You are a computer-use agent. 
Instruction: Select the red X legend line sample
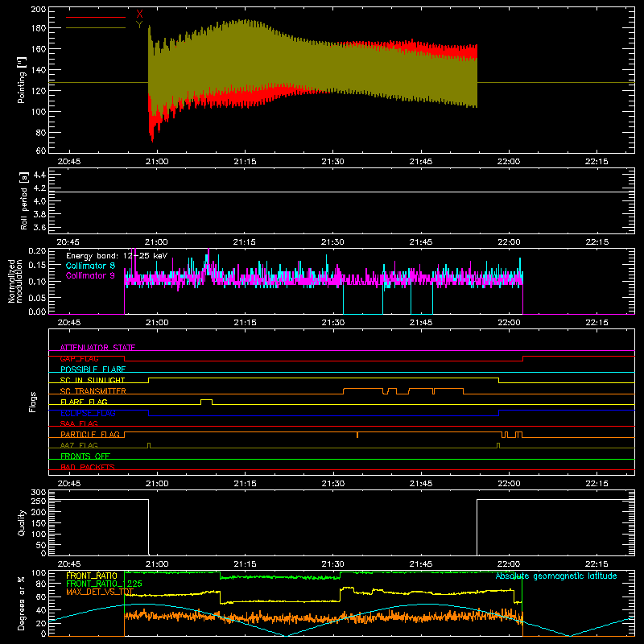[96, 17]
